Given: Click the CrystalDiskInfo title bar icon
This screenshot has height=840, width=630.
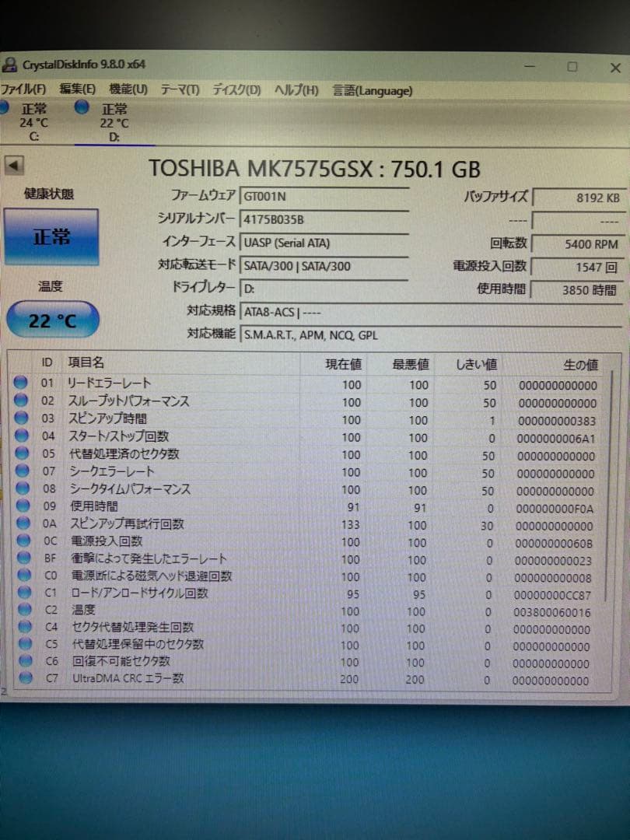Looking at the screenshot, I should tap(10, 65).
